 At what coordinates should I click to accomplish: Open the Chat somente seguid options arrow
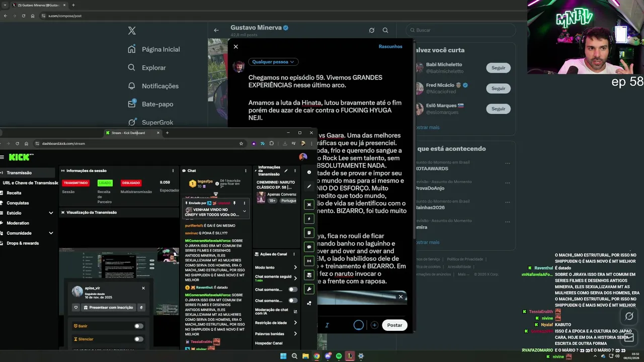[x=295, y=278]
